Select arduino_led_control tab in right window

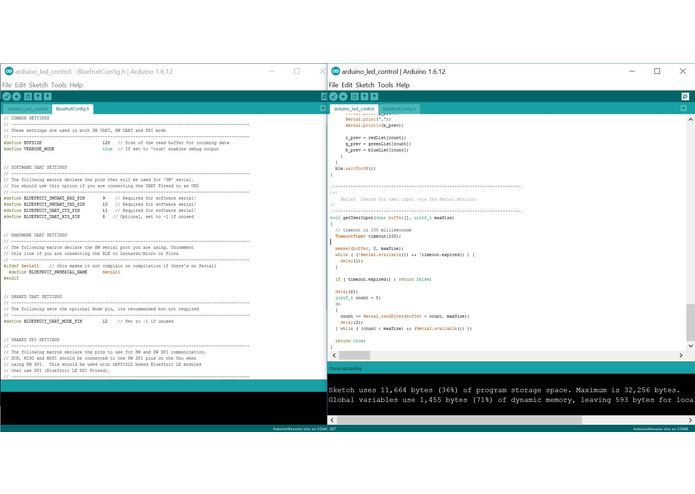tap(354, 109)
